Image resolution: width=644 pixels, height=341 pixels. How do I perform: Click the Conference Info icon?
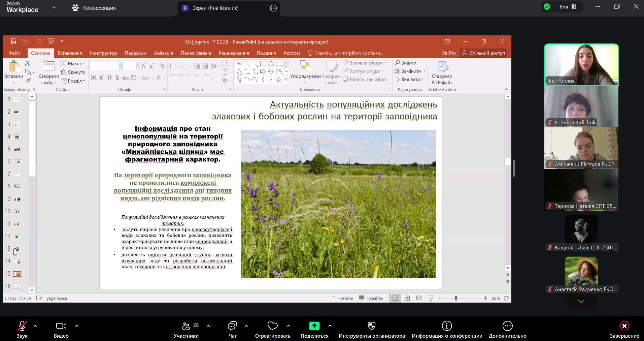pyautogui.click(x=447, y=326)
